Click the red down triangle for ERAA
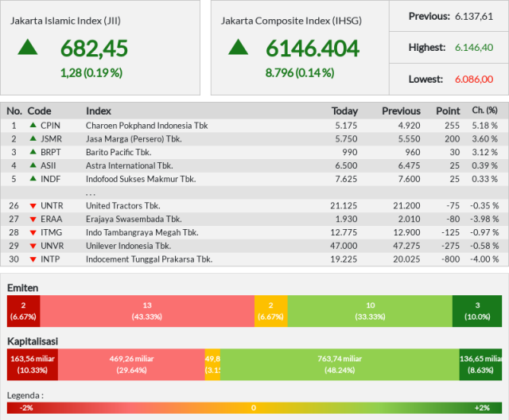 click(x=33, y=220)
